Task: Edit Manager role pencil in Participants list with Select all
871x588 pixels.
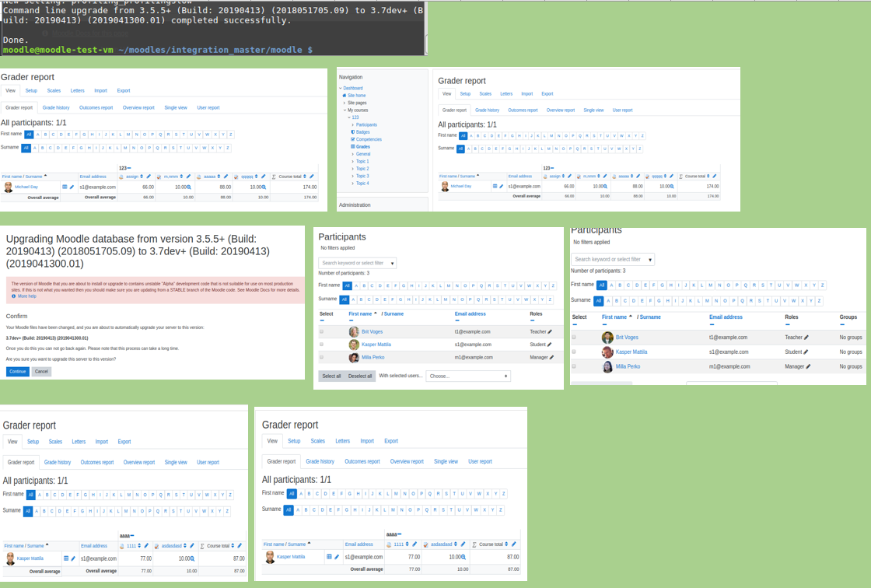Action: (x=551, y=357)
